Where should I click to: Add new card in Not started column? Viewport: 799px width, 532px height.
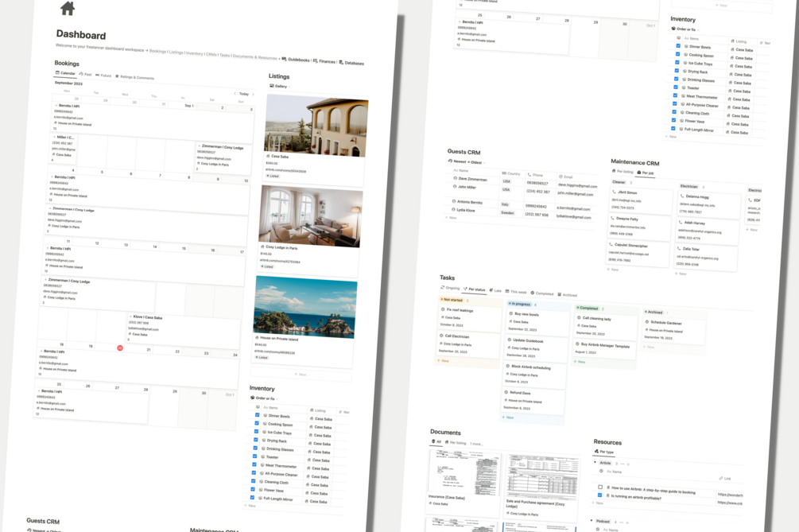[443, 361]
